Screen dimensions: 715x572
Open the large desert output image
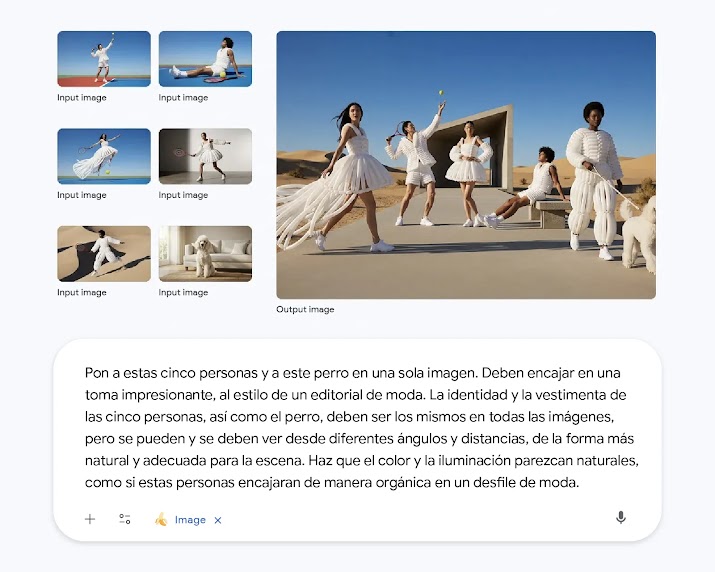tap(466, 165)
